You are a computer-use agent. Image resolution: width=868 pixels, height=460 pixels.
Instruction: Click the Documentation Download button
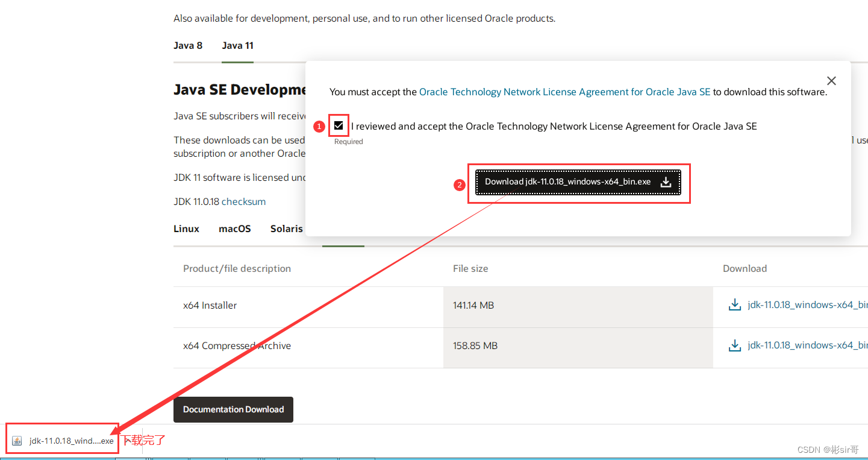pos(233,409)
